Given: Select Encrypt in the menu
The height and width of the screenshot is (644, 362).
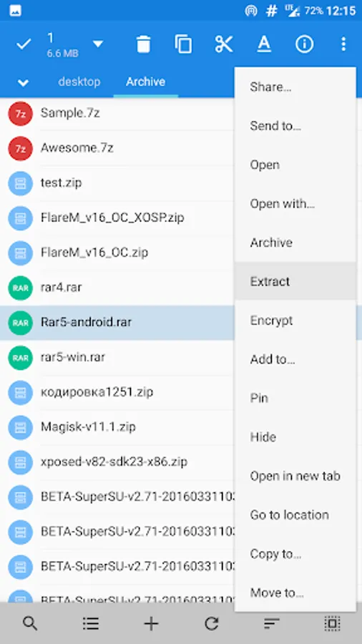Looking at the screenshot, I should 271,321.
